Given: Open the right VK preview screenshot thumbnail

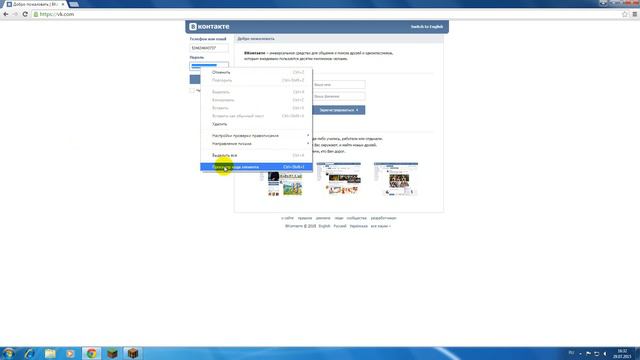Looking at the screenshot, I should [396, 179].
